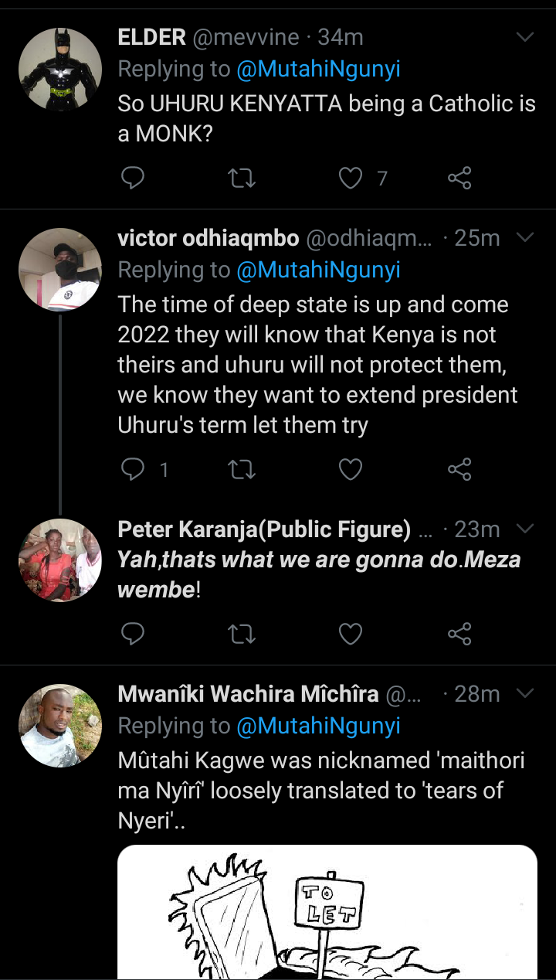556x980 pixels.
Task: Open @MutahiNgunyi link in Mwanîki's reply
Action: tap(319, 726)
